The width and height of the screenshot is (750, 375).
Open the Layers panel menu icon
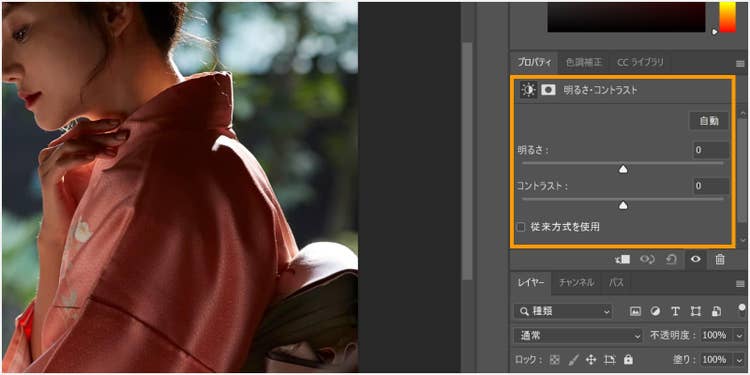tap(739, 284)
